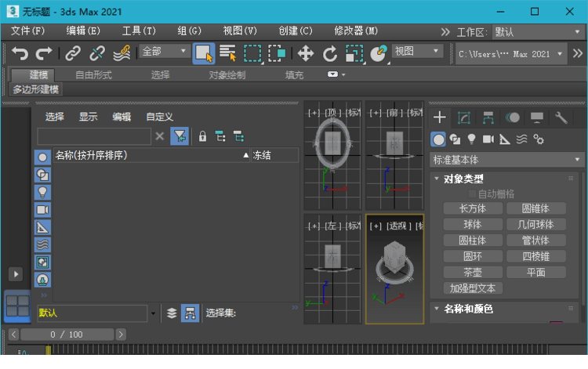Image resolution: width=588 pixels, height=369 pixels.
Task: Toggle space warps display in Scene Explorer
Action: pos(42,244)
